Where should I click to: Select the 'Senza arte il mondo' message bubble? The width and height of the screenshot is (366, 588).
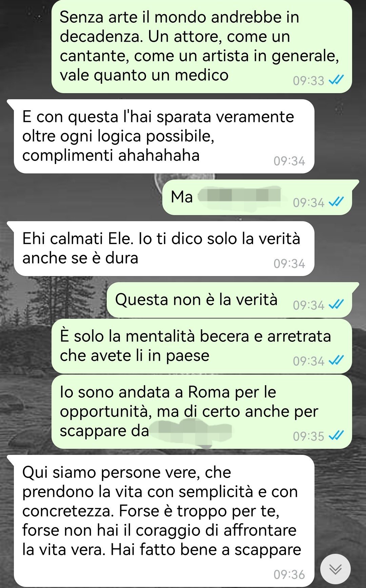pyautogui.click(x=202, y=46)
